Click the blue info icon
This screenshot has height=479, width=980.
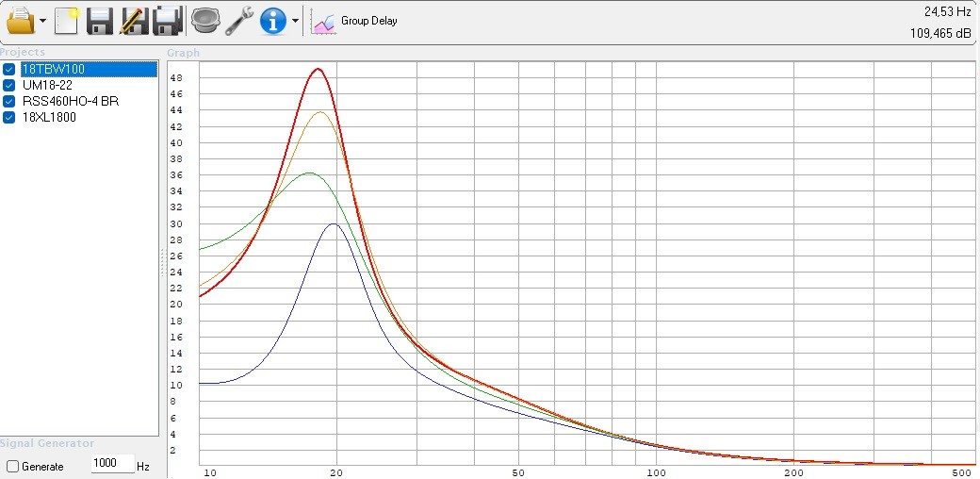coord(273,20)
